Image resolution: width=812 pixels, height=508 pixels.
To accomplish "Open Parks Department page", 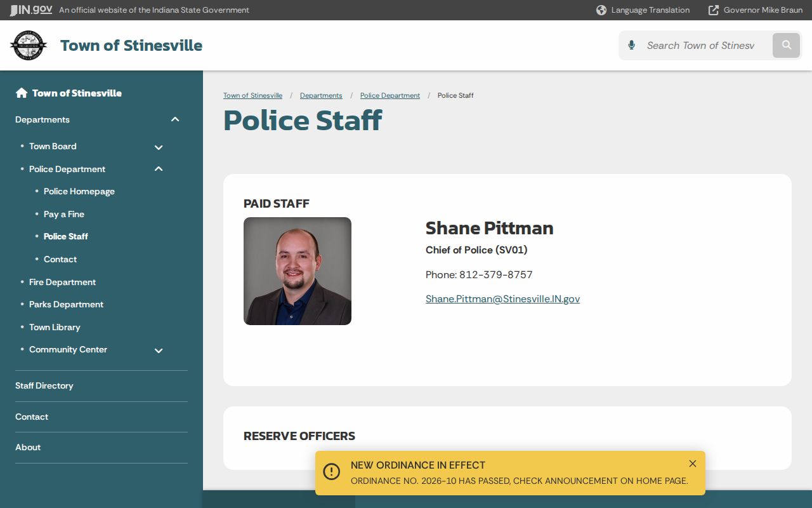I will click(66, 304).
